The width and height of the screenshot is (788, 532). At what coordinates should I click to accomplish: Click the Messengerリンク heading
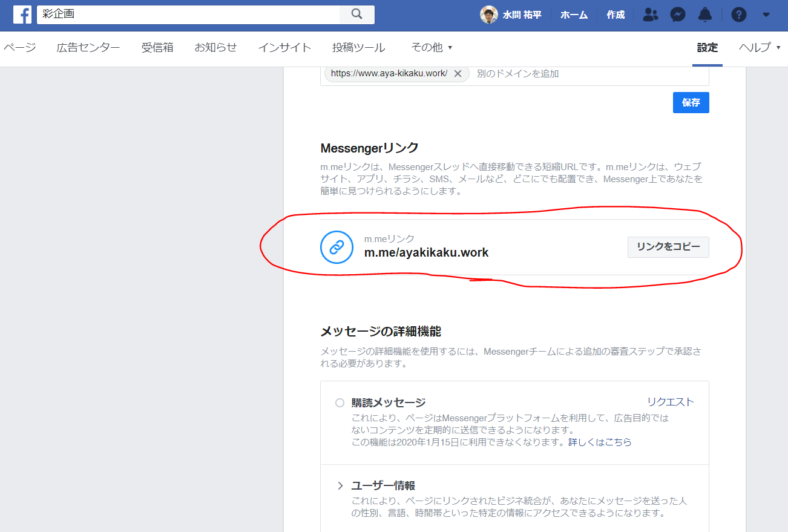coord(369,148)
